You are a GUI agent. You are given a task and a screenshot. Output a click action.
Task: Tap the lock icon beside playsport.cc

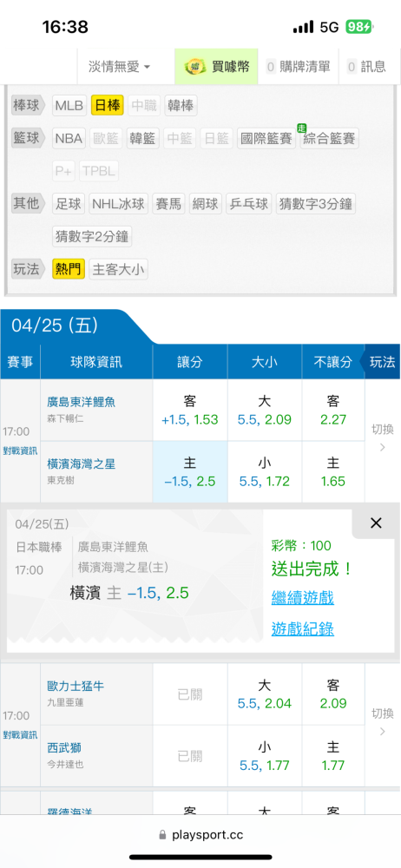point(162,835)
